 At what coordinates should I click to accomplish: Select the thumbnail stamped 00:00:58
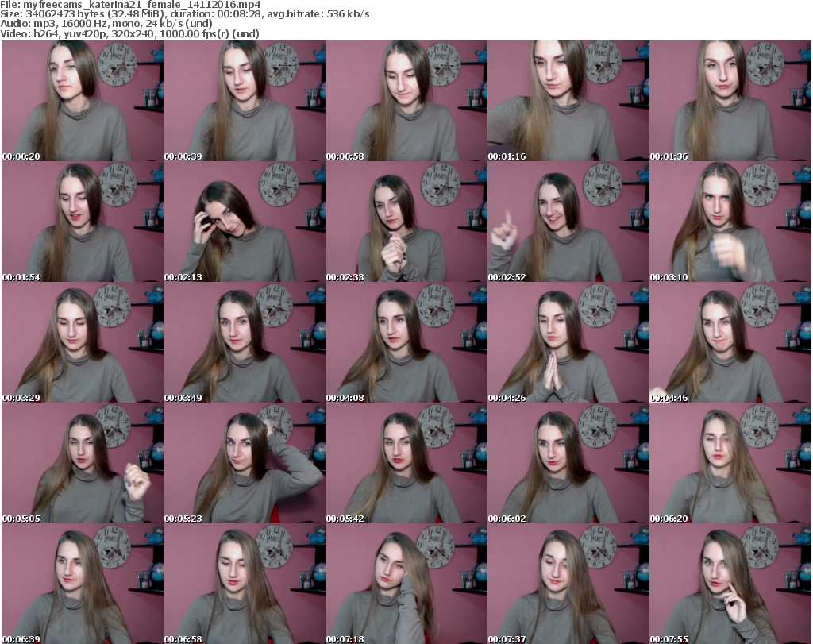pos(406,101)
